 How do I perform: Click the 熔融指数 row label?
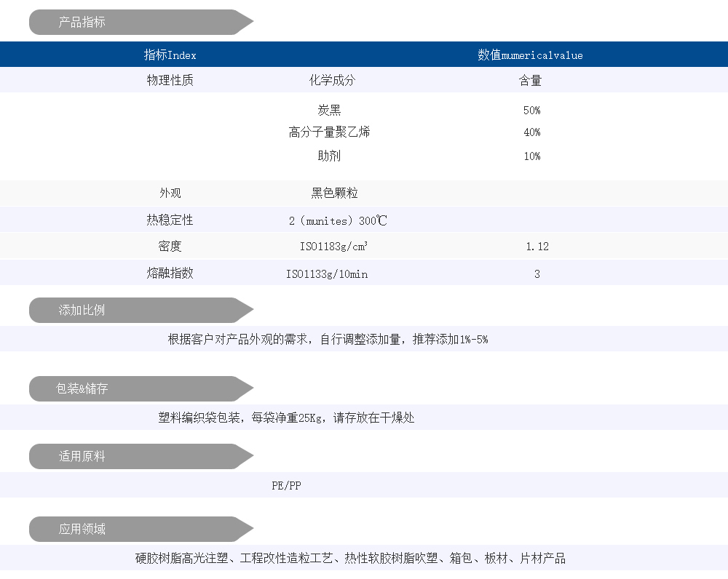point(170,273)
